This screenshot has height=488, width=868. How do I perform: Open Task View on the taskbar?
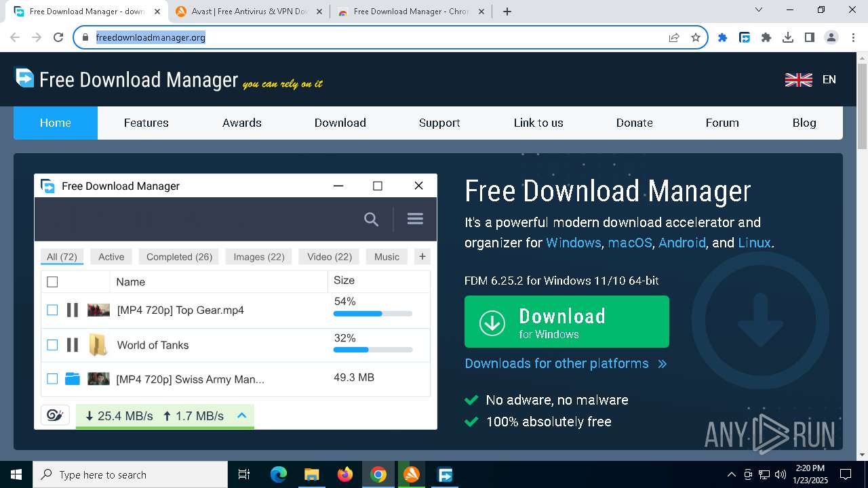[x=244, y=474]
